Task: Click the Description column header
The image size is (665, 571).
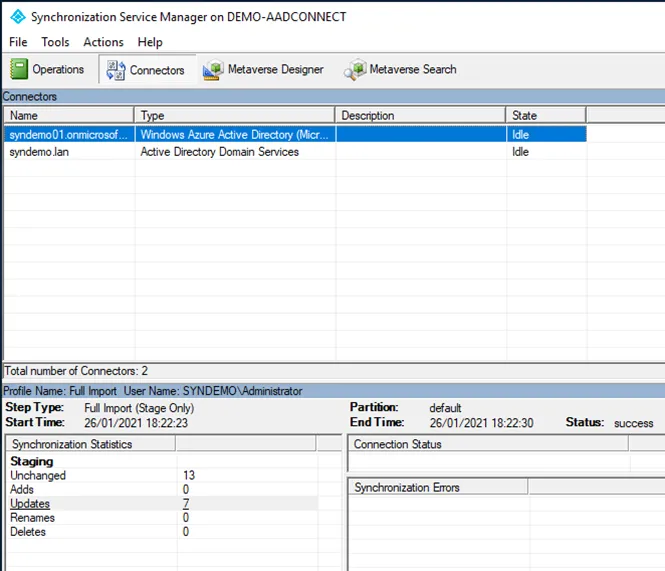Action: pos(420,115)
